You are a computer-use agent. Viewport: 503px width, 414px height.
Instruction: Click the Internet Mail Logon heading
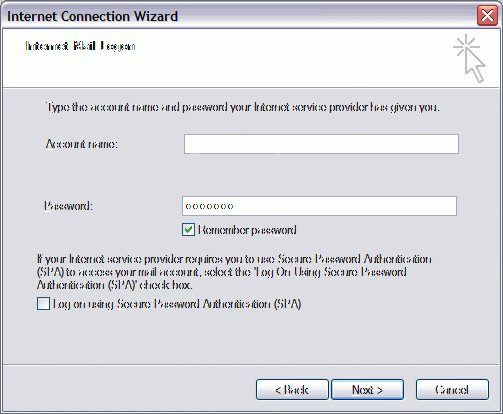click(80, 46)
